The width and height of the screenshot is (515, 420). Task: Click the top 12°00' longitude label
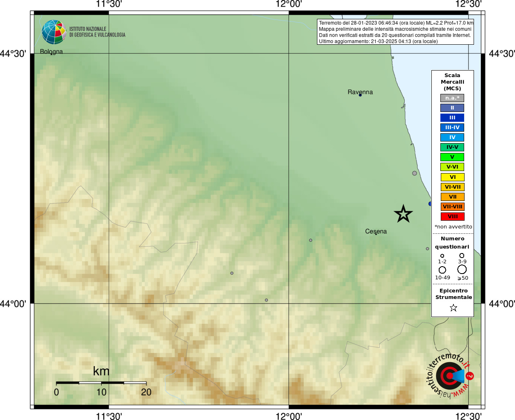tap(289, 4)
